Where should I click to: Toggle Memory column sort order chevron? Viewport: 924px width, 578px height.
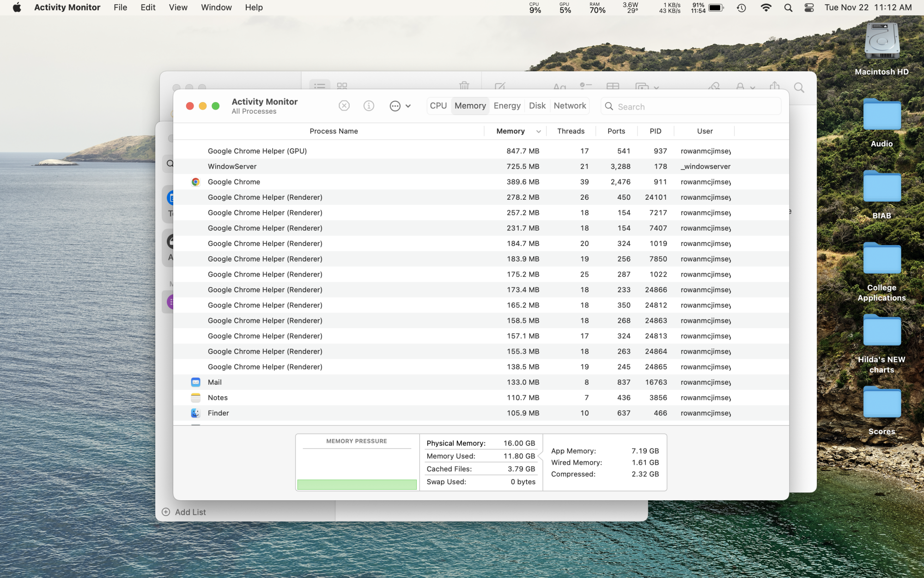point(538,131)
